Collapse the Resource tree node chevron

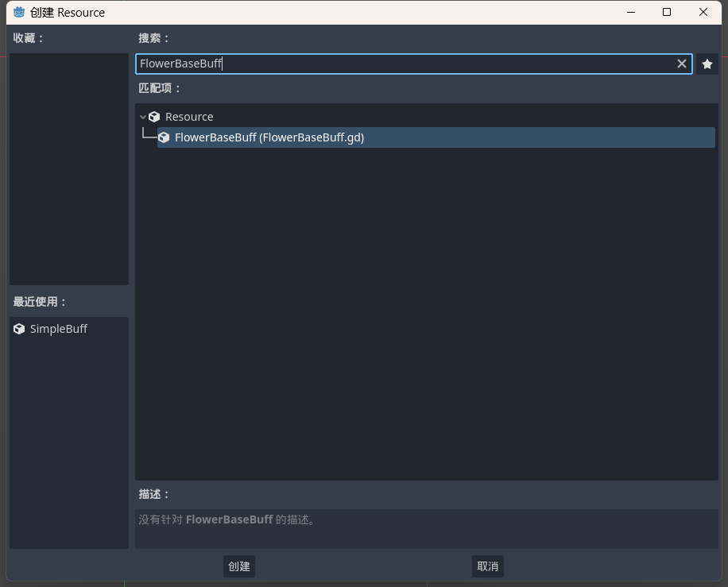(143, 117)
